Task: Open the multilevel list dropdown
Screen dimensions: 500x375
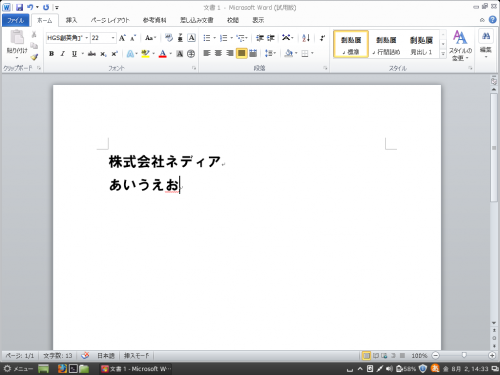Action: click(x=242, y=38)
